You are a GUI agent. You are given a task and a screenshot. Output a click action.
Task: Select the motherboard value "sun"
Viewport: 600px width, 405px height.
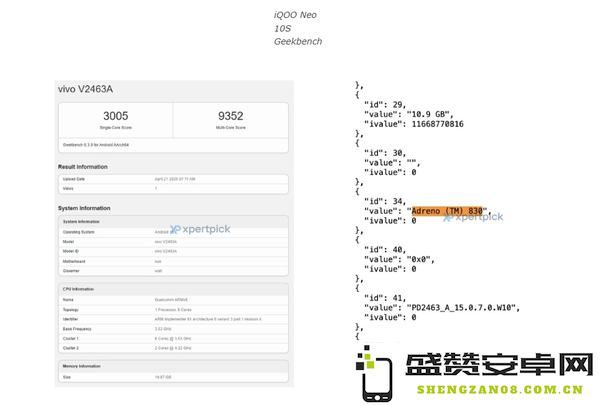point(158,261)
